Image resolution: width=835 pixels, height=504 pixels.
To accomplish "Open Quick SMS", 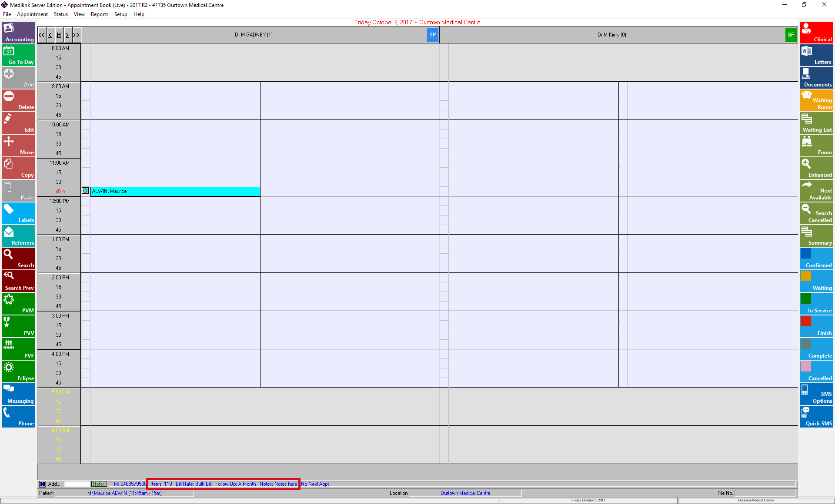I will point(816,417).
